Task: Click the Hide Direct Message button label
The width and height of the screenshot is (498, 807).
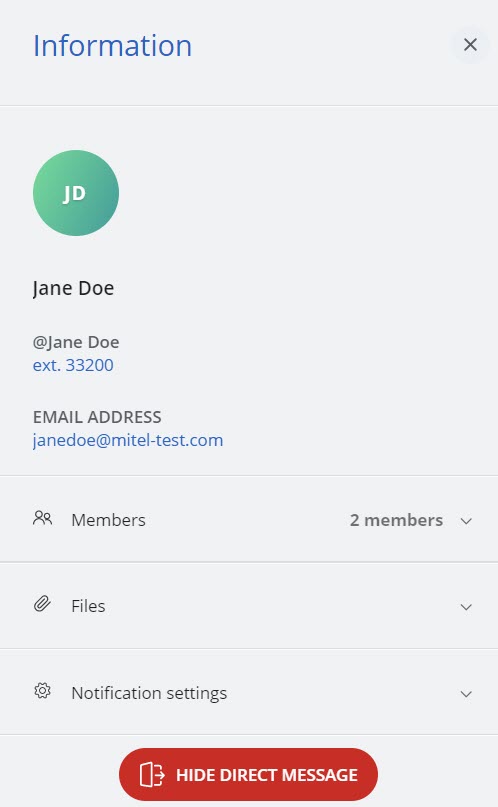Action: coord(266,775)
